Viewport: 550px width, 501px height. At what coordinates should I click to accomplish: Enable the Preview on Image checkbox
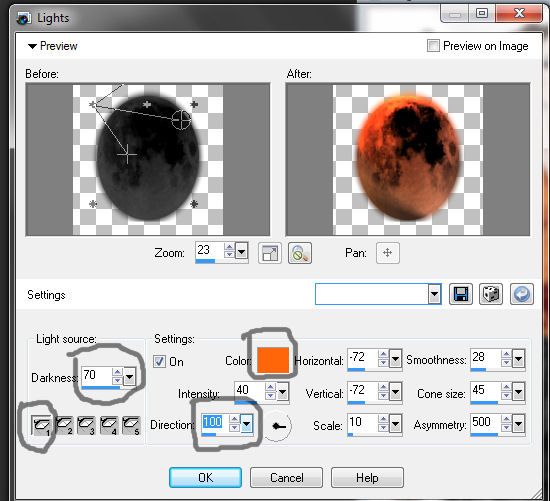coord(433,46)
